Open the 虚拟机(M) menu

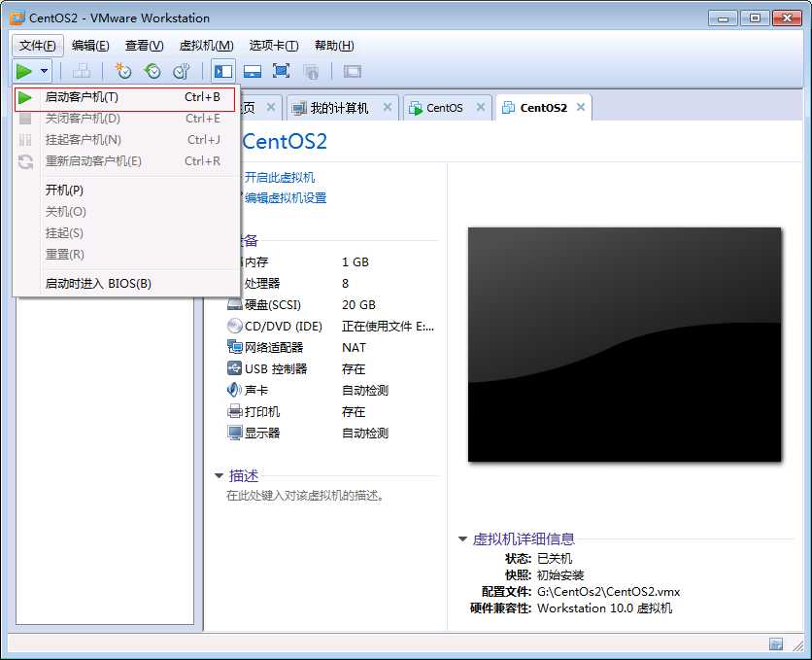[x=206, y=46]
